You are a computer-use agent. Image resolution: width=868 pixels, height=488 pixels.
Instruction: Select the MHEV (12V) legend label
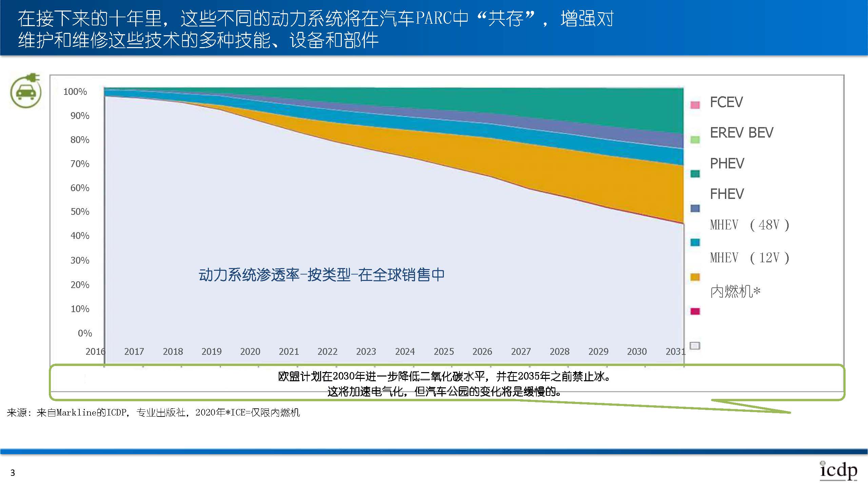(x=749, y=258)
